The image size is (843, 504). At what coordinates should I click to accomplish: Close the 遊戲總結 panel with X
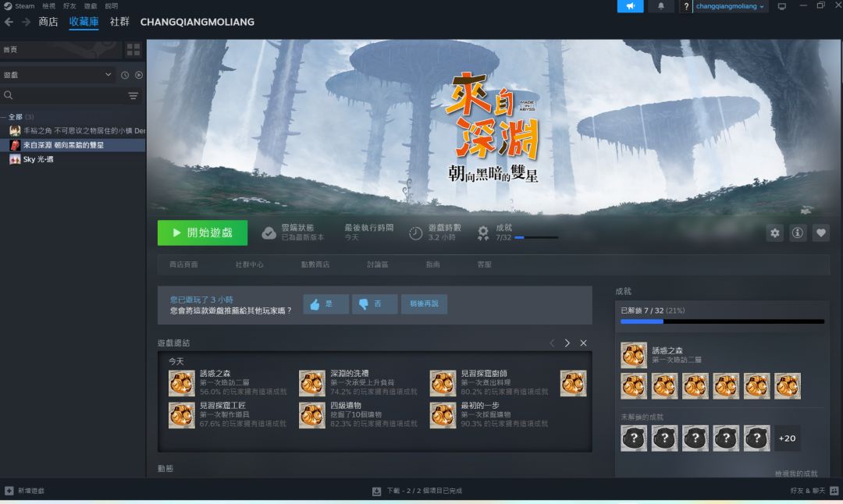583,343
